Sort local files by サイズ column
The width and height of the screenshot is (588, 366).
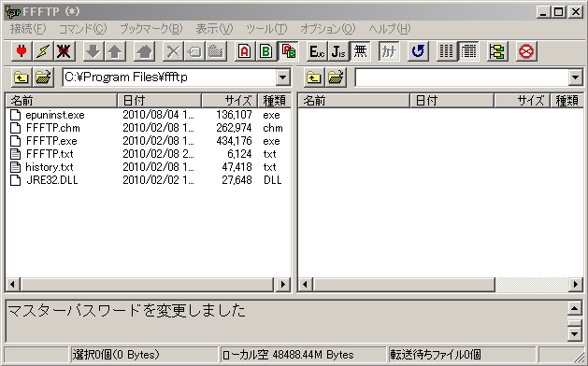[x=230, y=101]
